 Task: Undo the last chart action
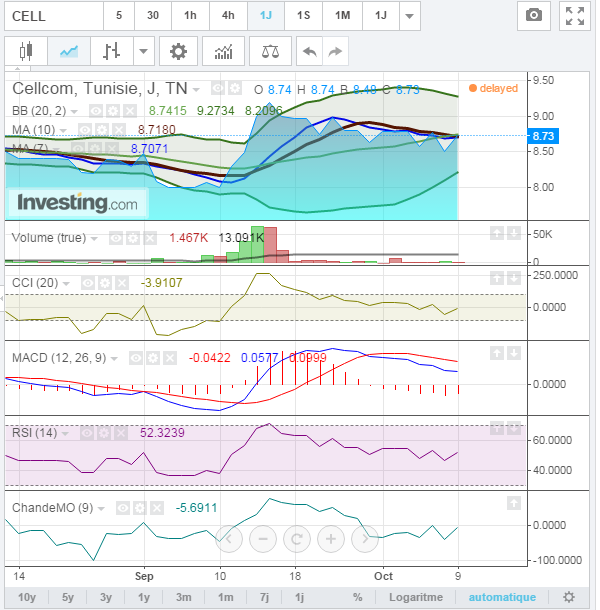[310, 51]
